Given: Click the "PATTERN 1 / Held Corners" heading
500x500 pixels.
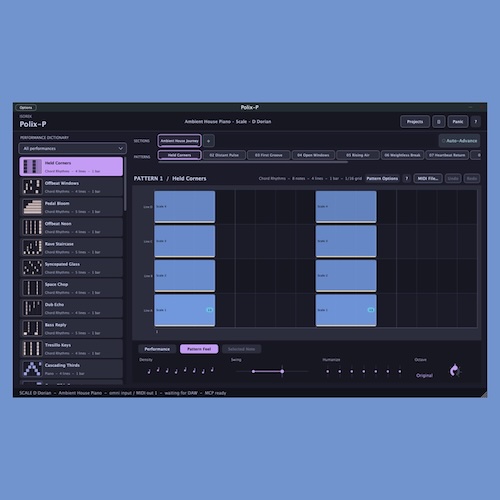Looking at the screenshot, I should [170, 179].
